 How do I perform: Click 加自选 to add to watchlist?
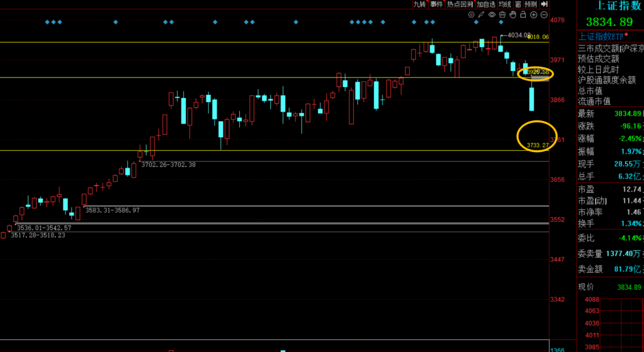(x=486, y=4)
